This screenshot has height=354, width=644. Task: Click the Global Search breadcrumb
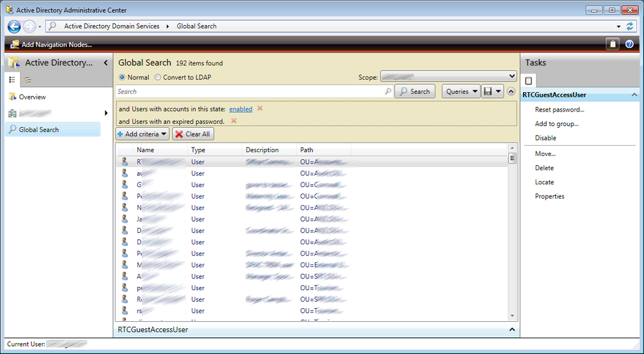(x=196, y=26)
